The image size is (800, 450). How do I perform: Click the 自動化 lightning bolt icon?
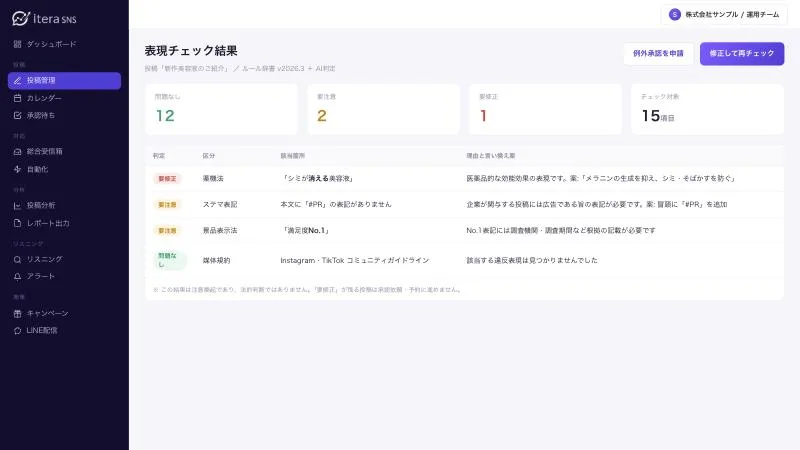point(17,169)
